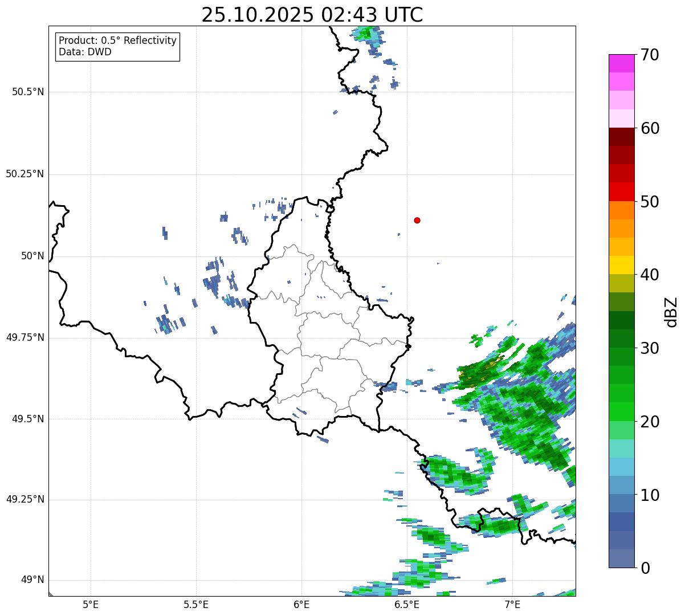Image resolution: width=685 pixels, height=616 pixels.
Task: Click the slate blue bottom colorbar segment
Action: [621, 558]
